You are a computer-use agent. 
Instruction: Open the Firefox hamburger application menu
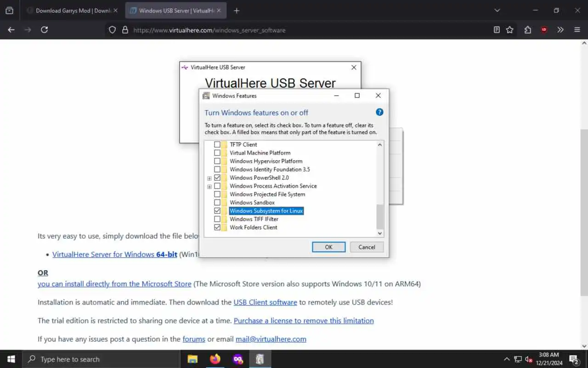coord(577,30)
